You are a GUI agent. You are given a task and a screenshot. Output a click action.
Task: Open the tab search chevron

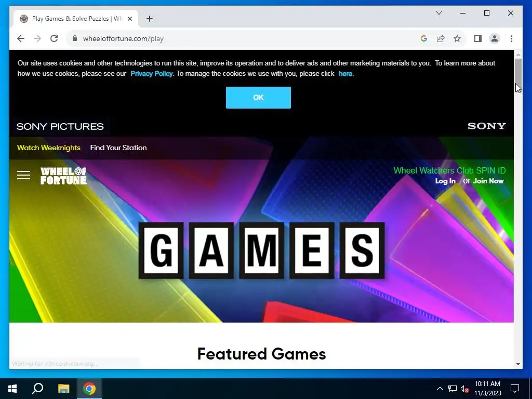pos(438,13)
